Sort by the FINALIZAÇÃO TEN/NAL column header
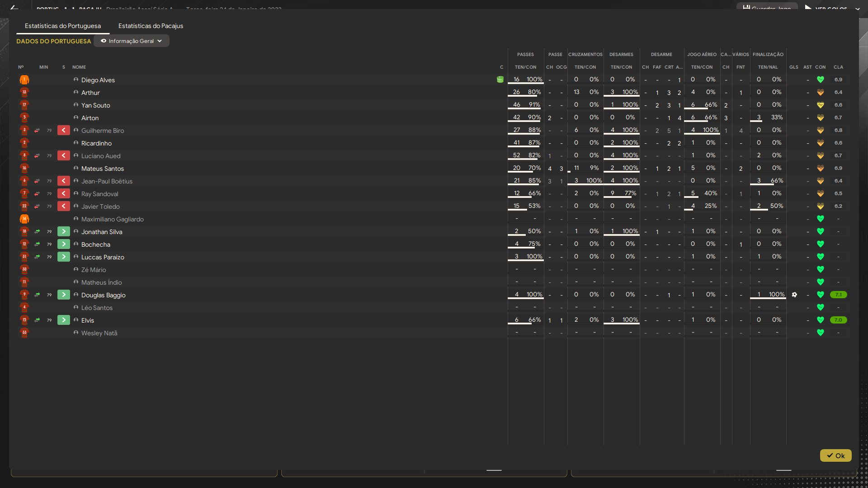This screenshot has height=488, width=868. [768, 67]
